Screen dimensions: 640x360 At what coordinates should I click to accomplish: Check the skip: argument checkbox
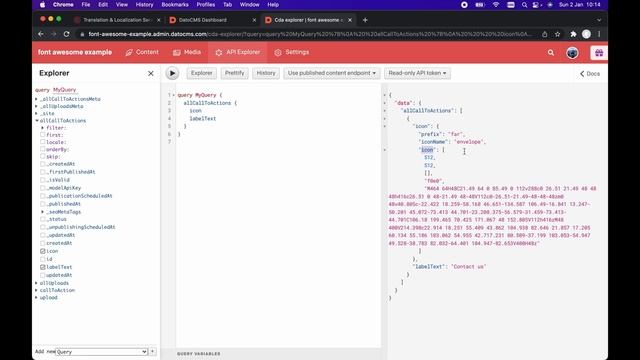[x=42, y=157]
